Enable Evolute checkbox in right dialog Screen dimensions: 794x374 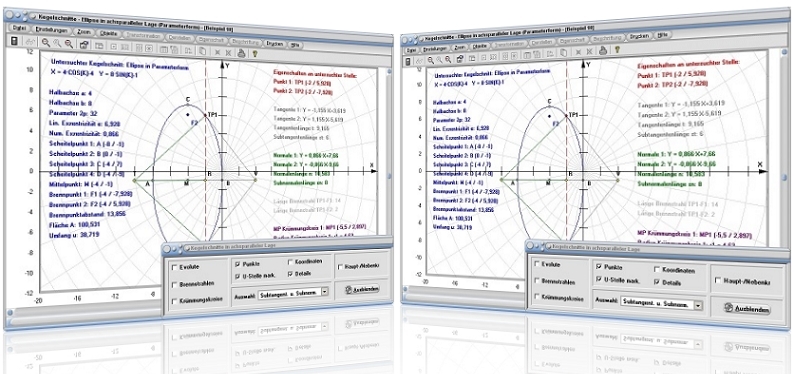536,264
